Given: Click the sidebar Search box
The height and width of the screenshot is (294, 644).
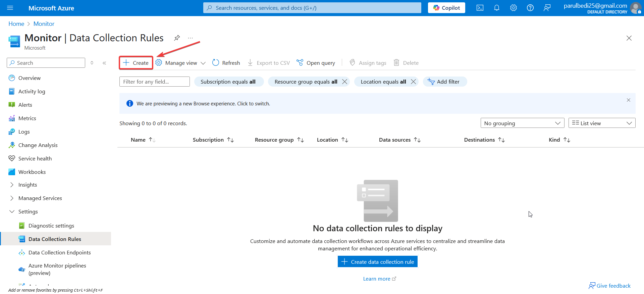Looking at the screenshot, I should 46,63.
